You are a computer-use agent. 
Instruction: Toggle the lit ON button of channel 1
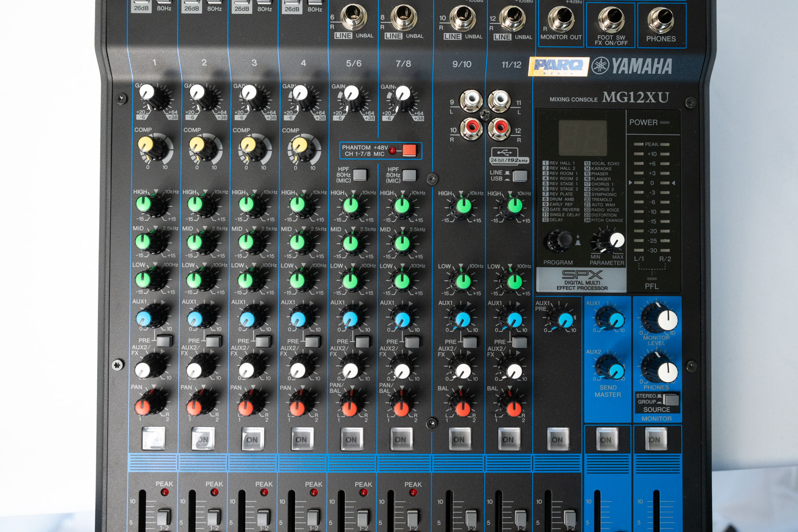pos(153,438)
